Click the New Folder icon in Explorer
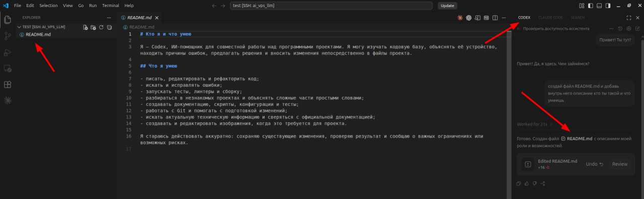Viewport: 644px width, 199px height. 93,27
